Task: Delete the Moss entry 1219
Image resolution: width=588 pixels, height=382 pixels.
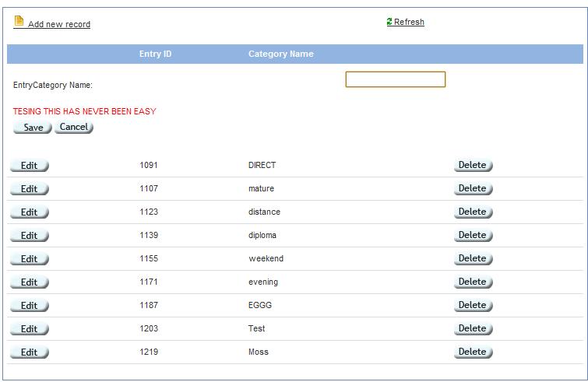Action: pyautogui.click(x=473, y=352)
